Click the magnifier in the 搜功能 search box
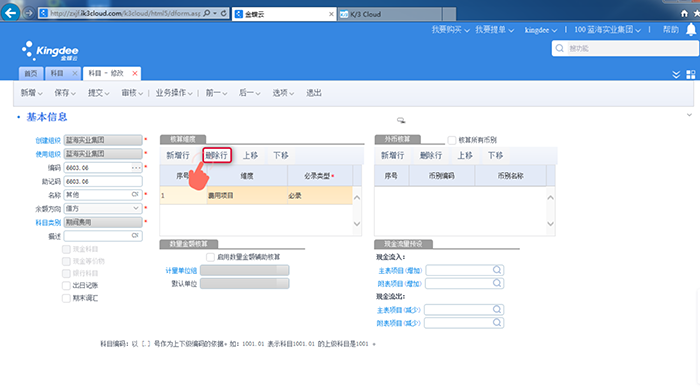700x390 pixels. (560, 48)
